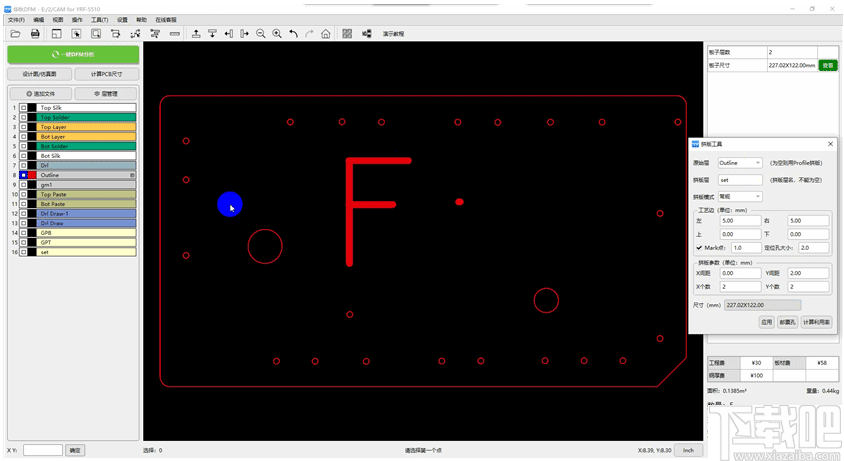Click the green 查看 button beside board size

[828, 65]
